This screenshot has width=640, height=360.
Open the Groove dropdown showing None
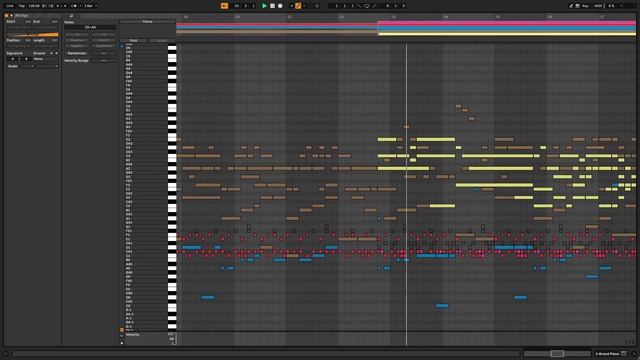click(x=45, y=59)
